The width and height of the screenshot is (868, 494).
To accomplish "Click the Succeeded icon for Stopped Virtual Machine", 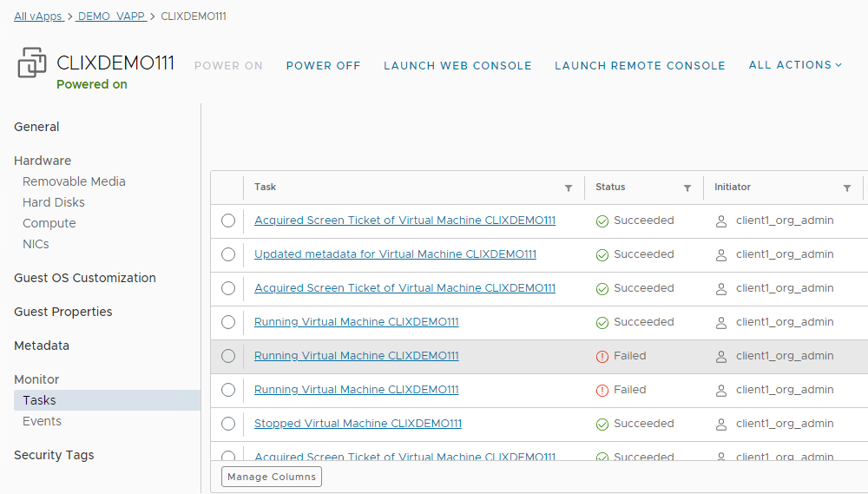I will tap(602, 425).
